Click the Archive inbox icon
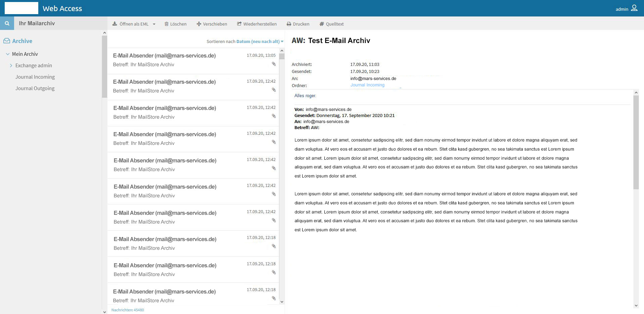 [x=7, y=41]
